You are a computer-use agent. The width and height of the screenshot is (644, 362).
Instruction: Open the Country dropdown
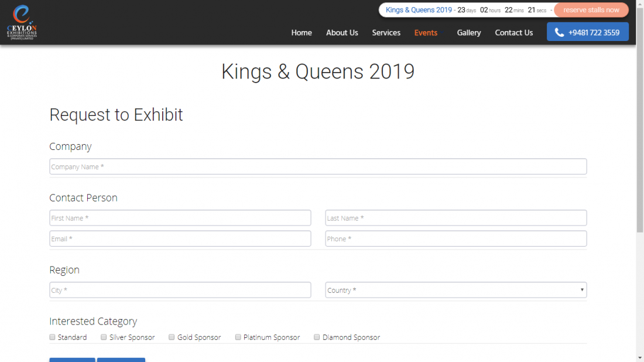point(456,290)
